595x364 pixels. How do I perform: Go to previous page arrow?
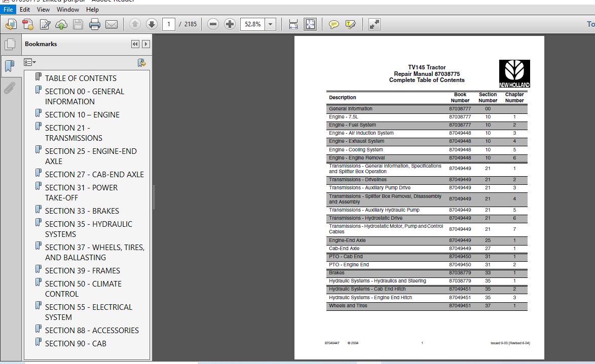pos(135,24)
